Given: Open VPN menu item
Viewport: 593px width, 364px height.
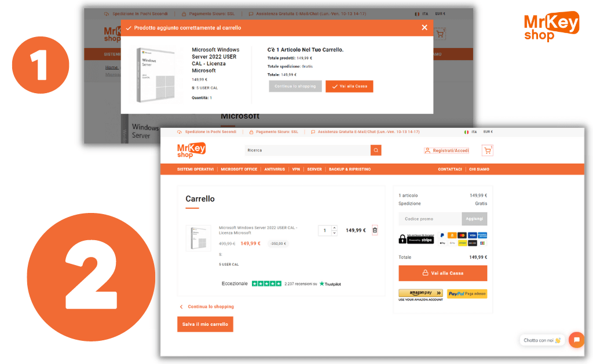Looking at the screenshot, I should (x=296, y=170).
